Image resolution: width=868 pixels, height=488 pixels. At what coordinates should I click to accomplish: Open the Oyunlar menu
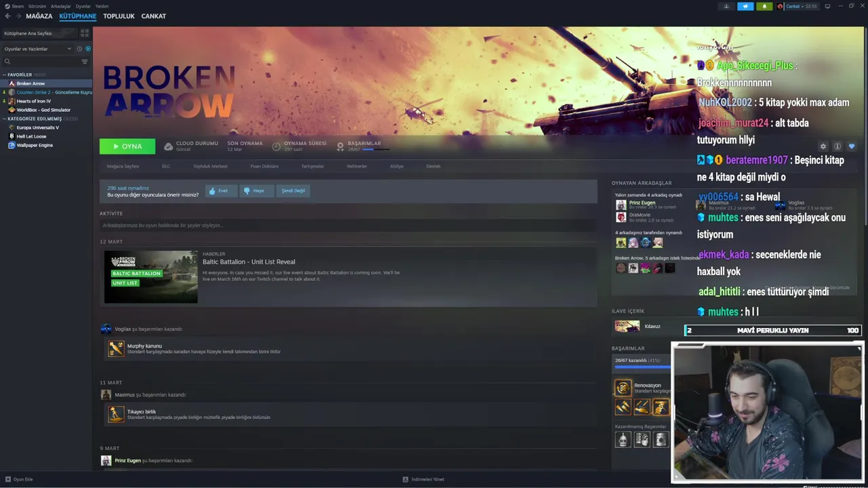pyautogui.click(x=83, y=6)
